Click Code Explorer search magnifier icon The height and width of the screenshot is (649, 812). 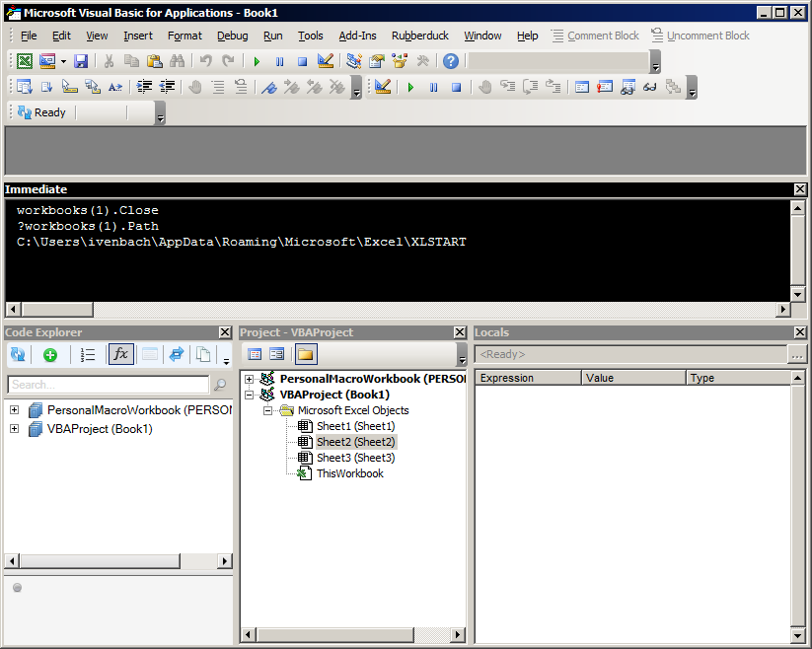tap(220, 385)
